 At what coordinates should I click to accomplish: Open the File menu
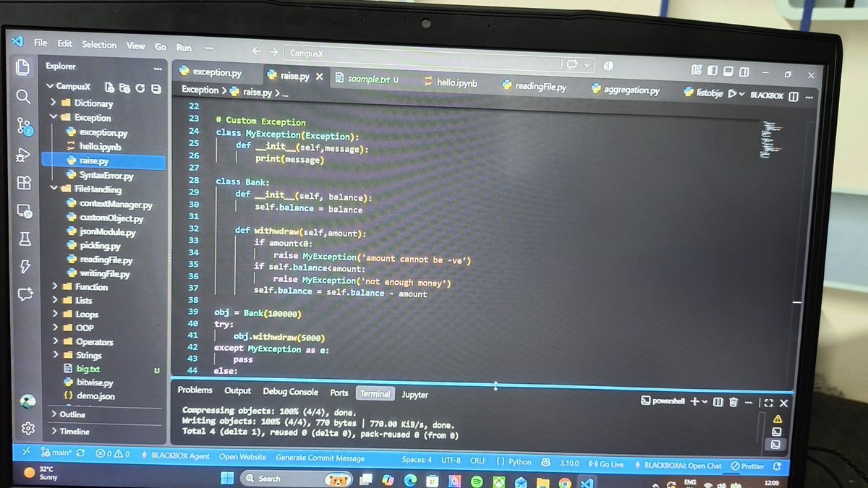click(x=41, y=43)
